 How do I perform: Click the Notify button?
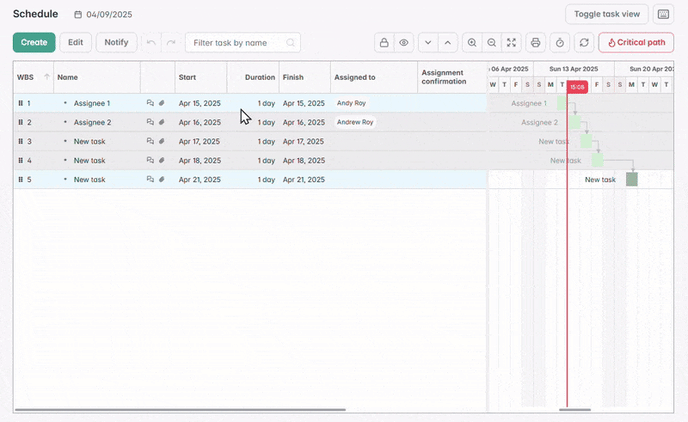[x=116, y=43]
